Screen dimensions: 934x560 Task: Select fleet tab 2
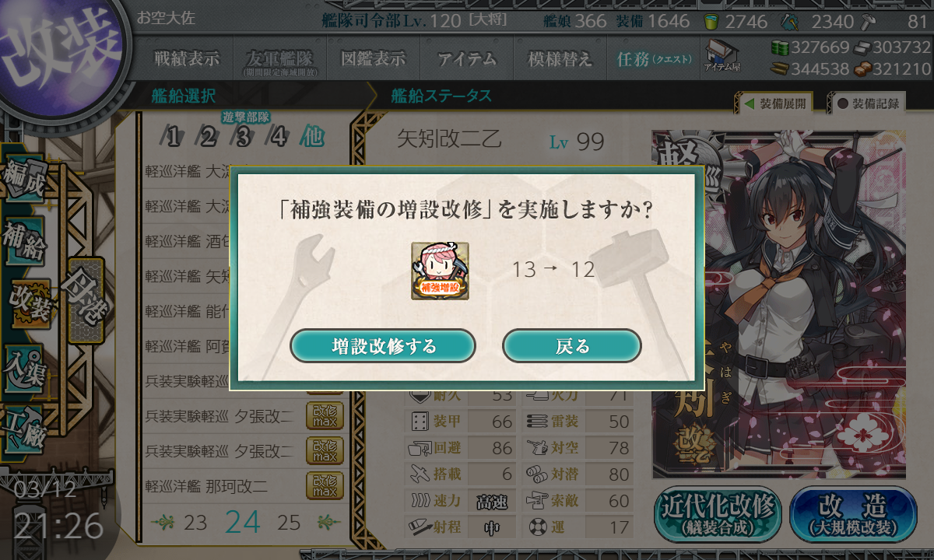click(x=207, y=138)
